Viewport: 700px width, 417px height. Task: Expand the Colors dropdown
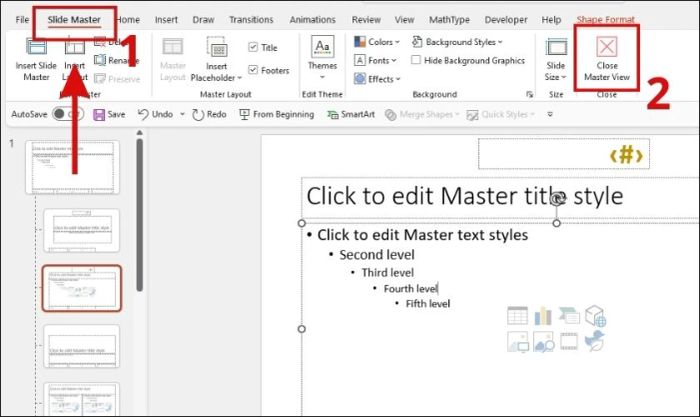tap(377, 42)
